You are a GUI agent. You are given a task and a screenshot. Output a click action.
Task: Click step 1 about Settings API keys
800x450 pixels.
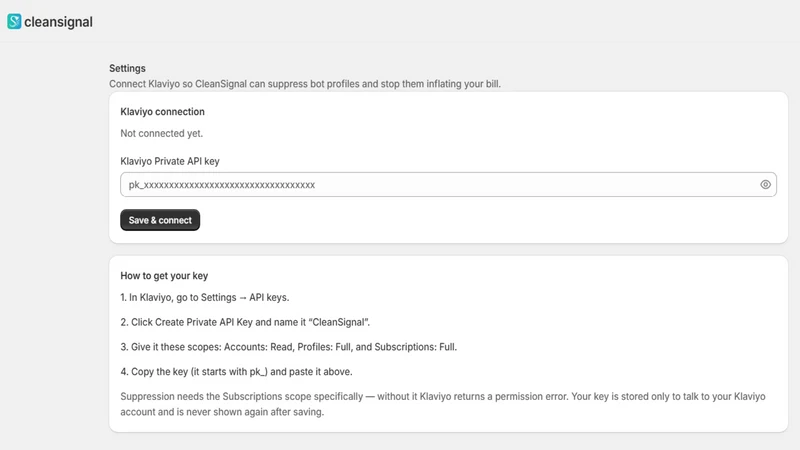click(205, 297)
